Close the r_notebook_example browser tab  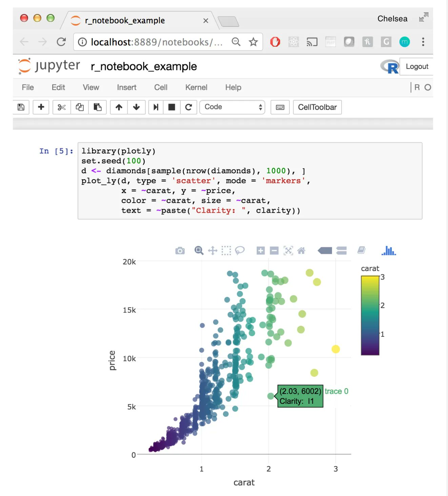pyautogui.click(x=206, y=21)
